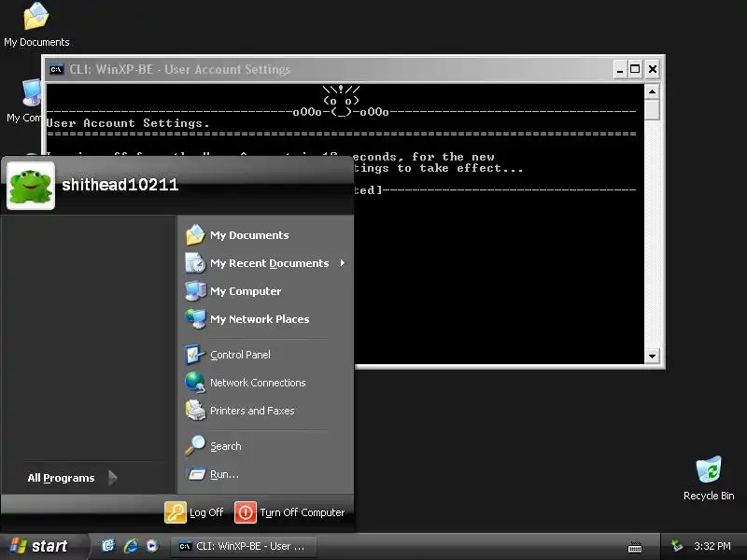Select the My Documents desktop icon
The width and height of the screenshot is (747, 560).
click(36, 25)
